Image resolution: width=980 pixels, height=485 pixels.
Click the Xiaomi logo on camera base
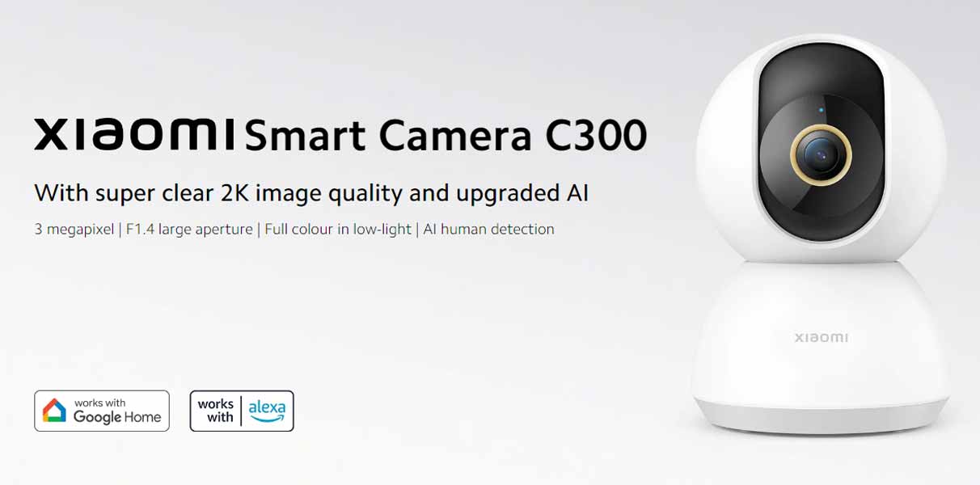tap(821, 337)
